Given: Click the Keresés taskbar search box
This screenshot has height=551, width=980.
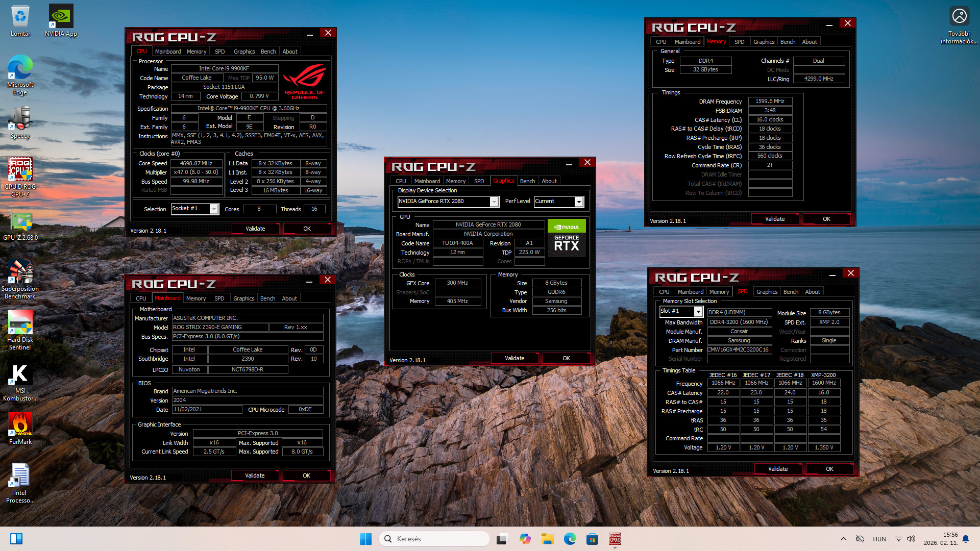Looking at the screenshot, I should (434, 539).
